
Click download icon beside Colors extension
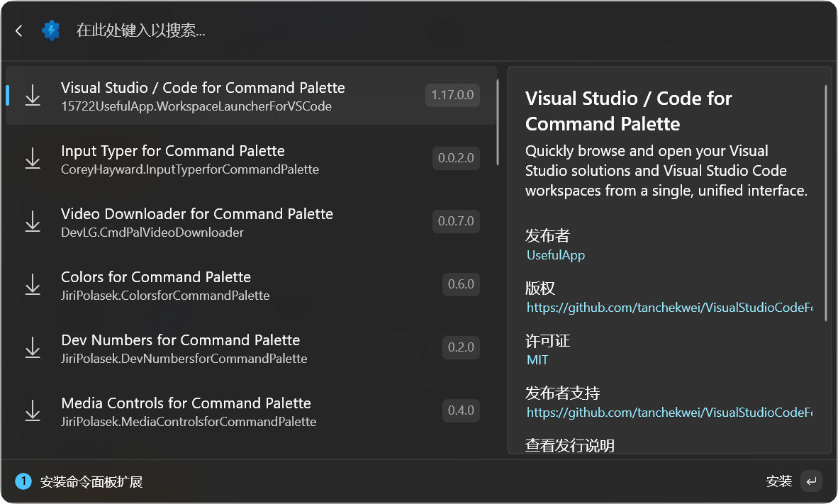33,285
